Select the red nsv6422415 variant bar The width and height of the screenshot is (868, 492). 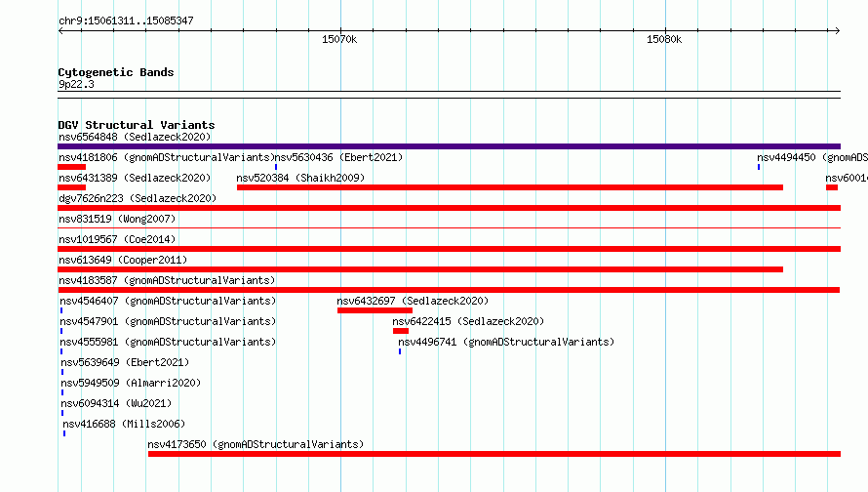[401, 331]
